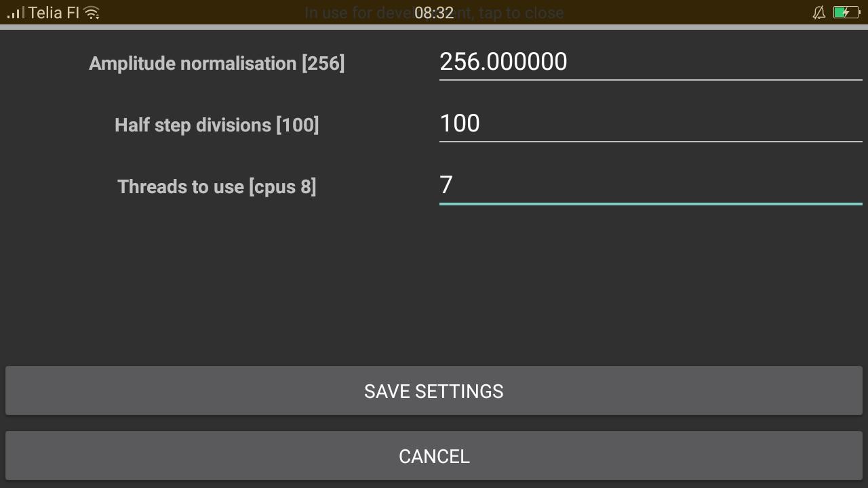The image size is (868, 488).
Task: Tap the Amplitude normalisation label
Action: (193, 64)
